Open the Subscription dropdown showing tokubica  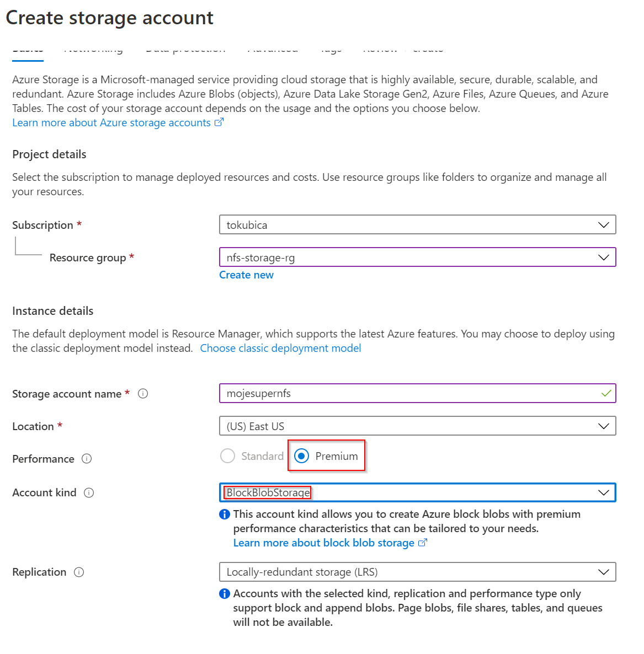pyautogui.click(x=417, y=225)
